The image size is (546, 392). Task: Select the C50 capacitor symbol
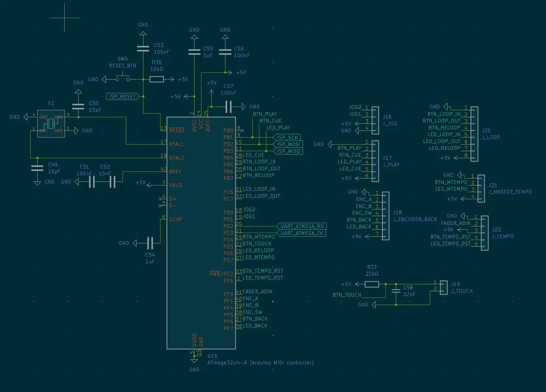[78, 107]
